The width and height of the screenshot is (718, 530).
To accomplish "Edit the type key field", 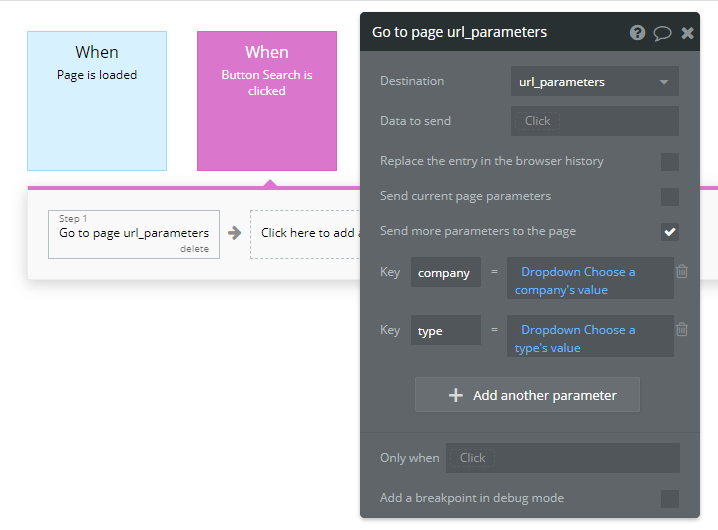I will [446, 330].
